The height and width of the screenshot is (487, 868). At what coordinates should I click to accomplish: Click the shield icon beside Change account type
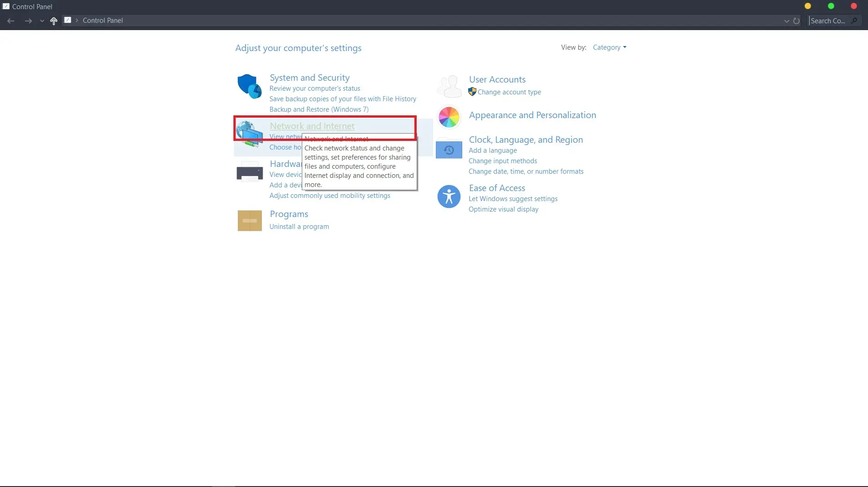point(472,92)
